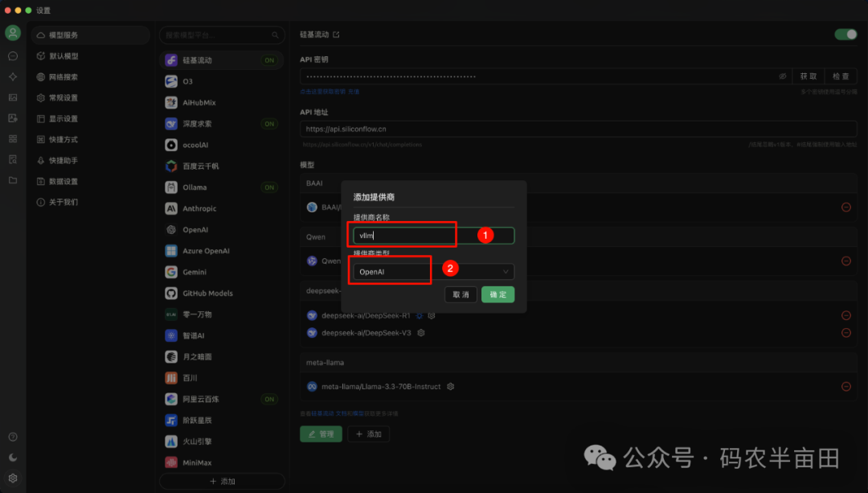Select the 深度求索 provider

tap(222, 124)
